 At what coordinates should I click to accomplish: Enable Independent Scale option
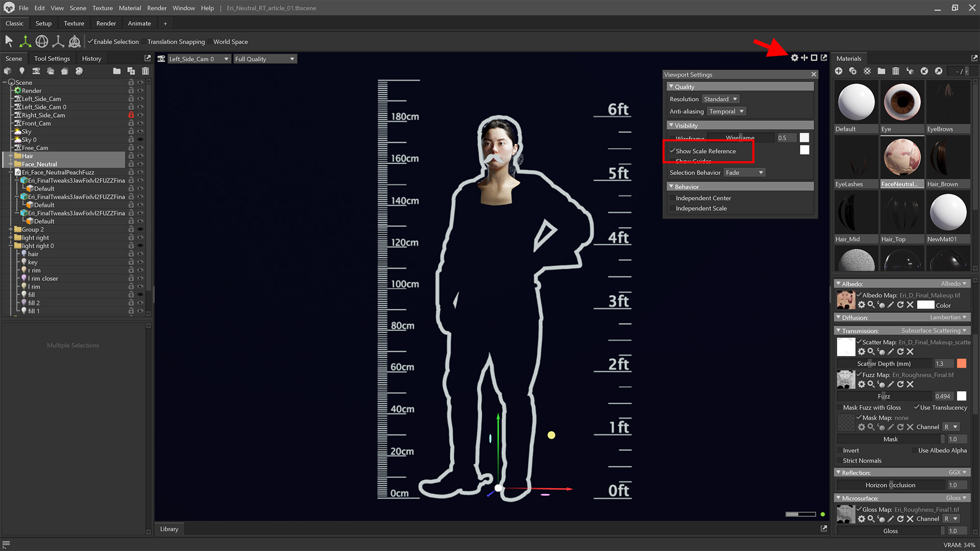coord(672,208)
